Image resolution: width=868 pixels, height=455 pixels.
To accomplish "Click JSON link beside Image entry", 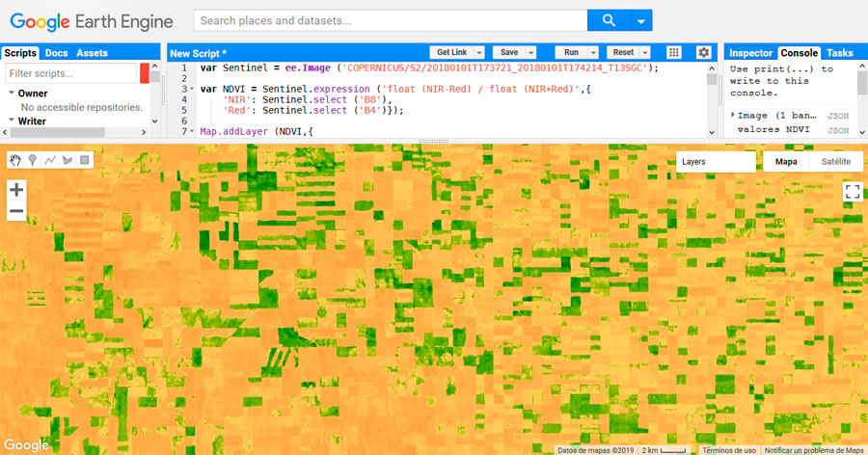I will tap(838, 117).
